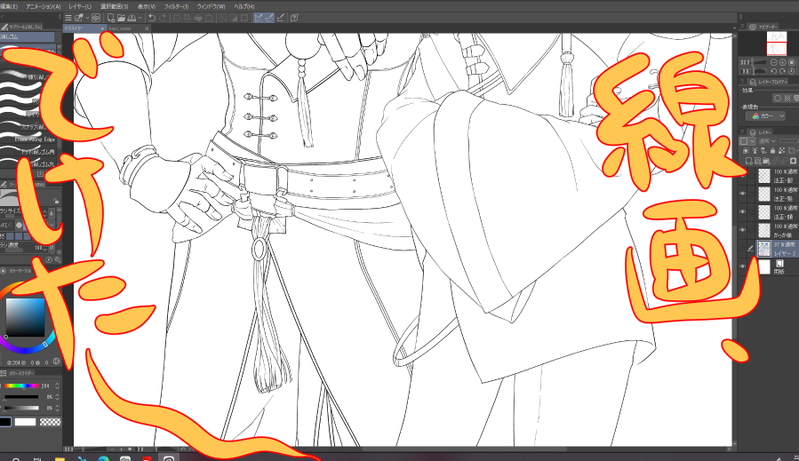Screen dimensions: 799x461
Task: Click the Clip Studio launcher icon
Action: pos(95,18)
